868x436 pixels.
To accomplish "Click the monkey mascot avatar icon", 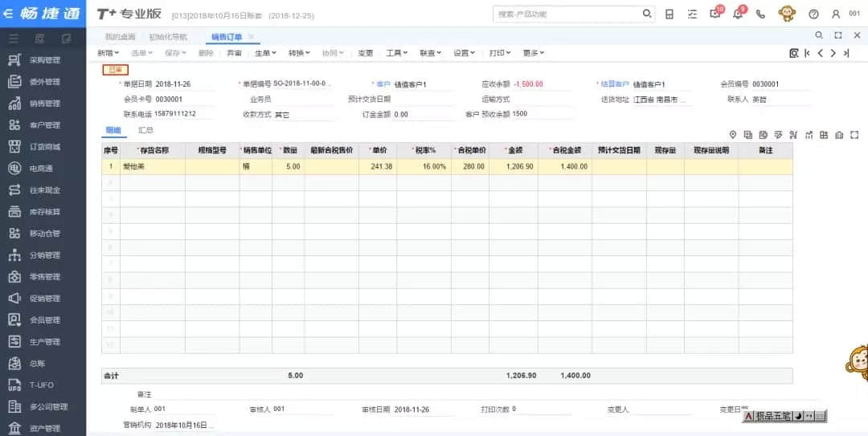I will 787,14.
